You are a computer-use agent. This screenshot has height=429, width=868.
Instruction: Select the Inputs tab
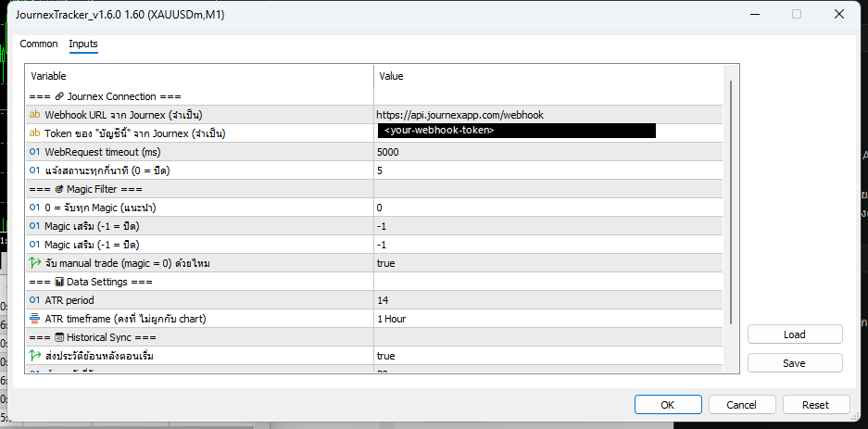click(x=83, y=44)
